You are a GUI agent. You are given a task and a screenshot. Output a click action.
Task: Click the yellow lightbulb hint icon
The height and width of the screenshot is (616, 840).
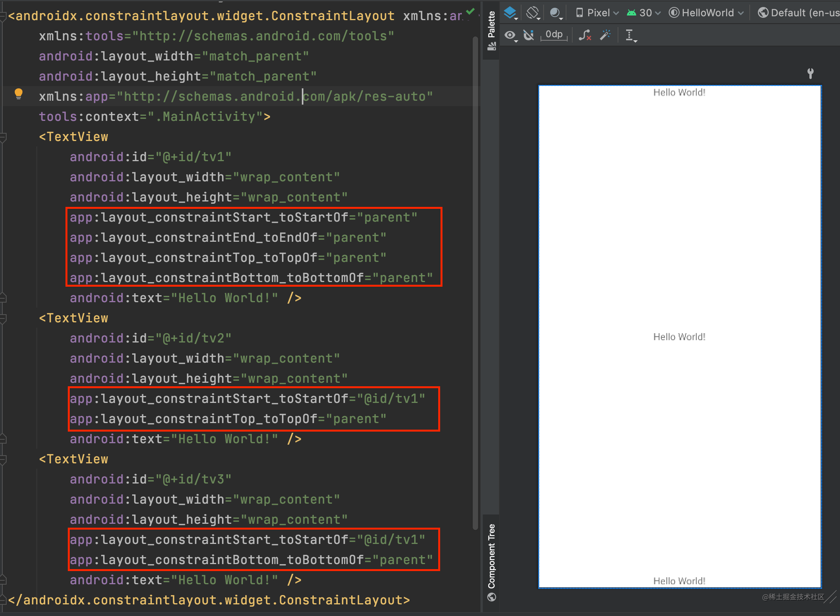coord(18,94)
